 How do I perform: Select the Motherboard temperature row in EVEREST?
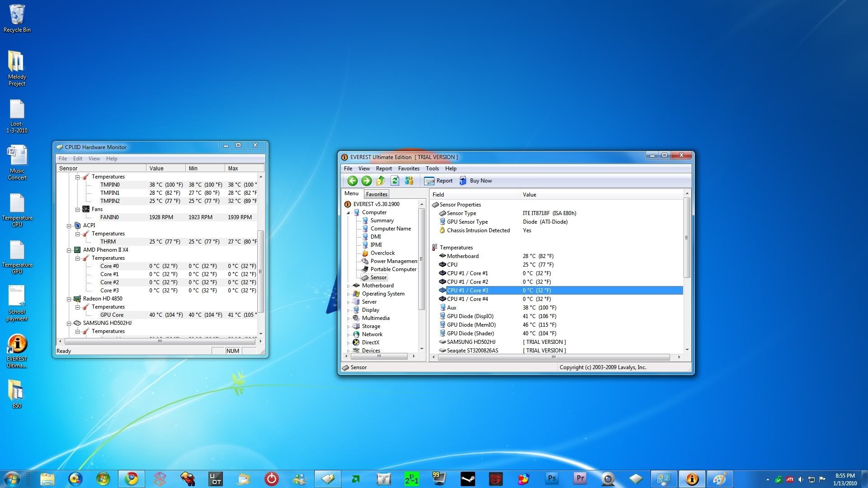pyautogui.click(x=561, y=256)
